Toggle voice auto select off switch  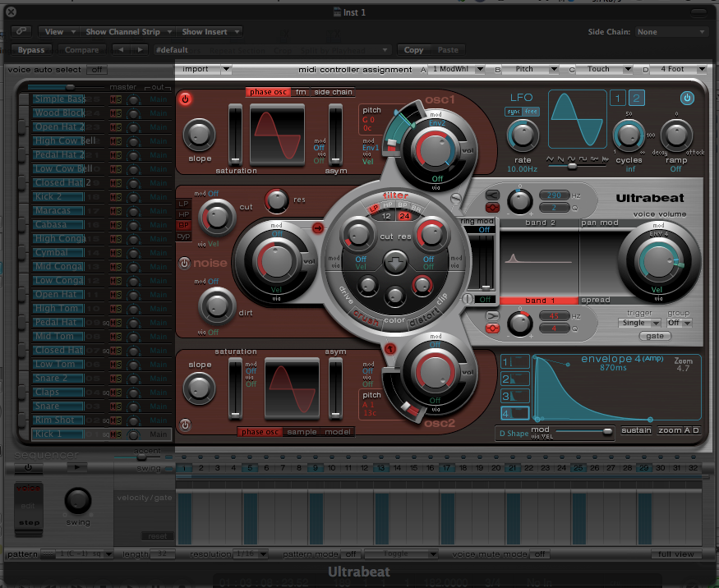tap(97, 70)
